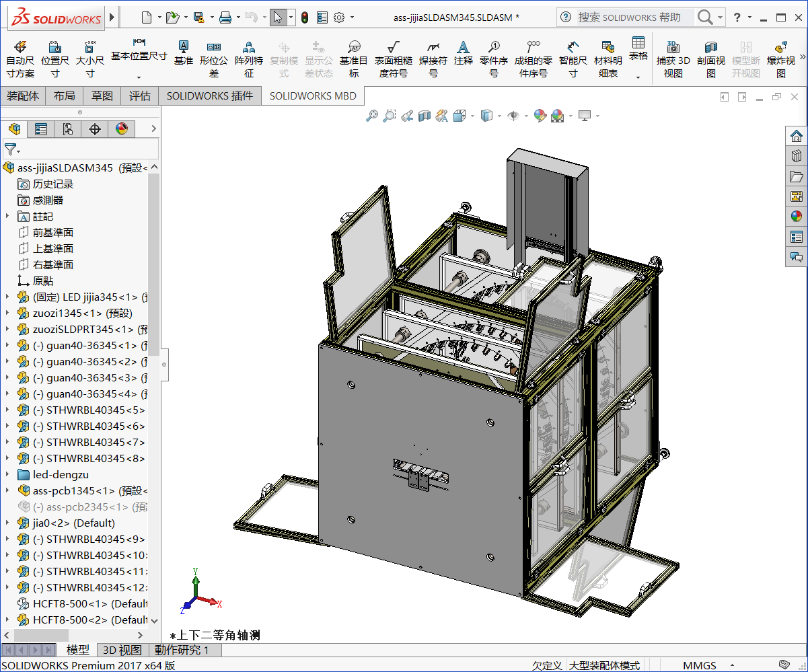Open the Bill of Materials (材料明细表) tool
This screenshot has height=672, width=808.
tap(608, 59)
